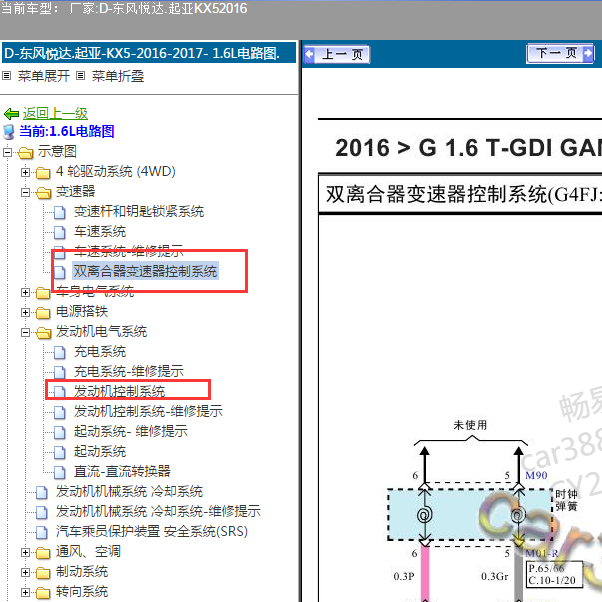Click 菜单折叠 to collapse all menus

pyautogui.click(x=118, y=76)
